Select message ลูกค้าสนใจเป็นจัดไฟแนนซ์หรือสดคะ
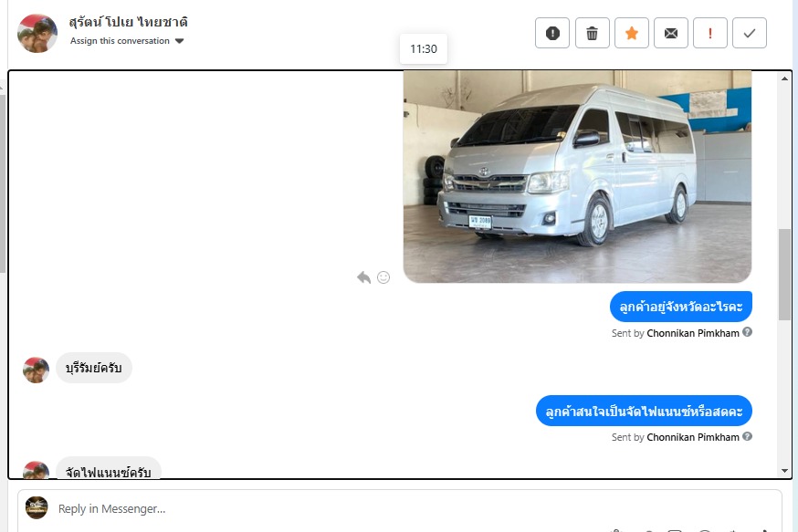The height and width of the screenshot is (532, 798). [644, 411]
